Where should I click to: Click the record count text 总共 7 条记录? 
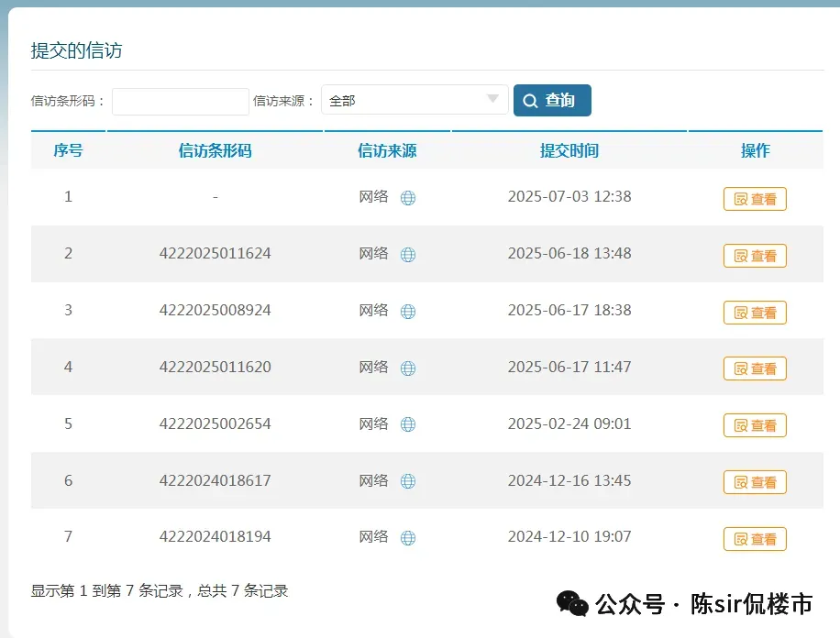click(x=243, y=590)
